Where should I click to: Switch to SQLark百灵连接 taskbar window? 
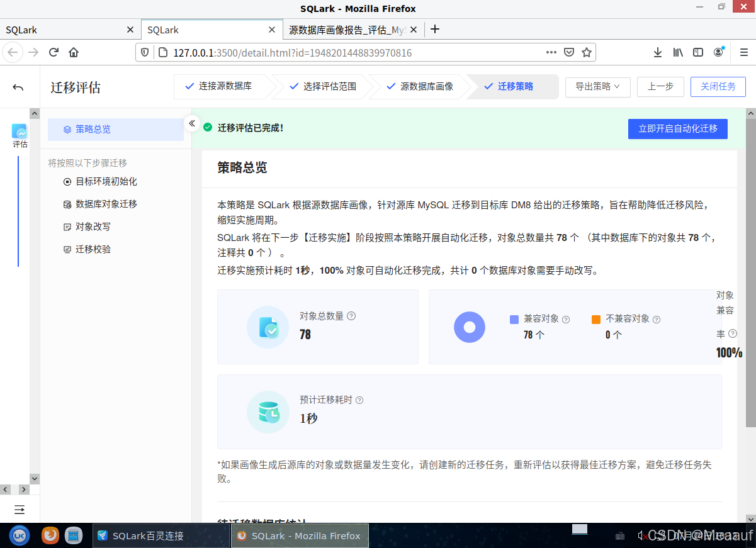pos(161,535)
